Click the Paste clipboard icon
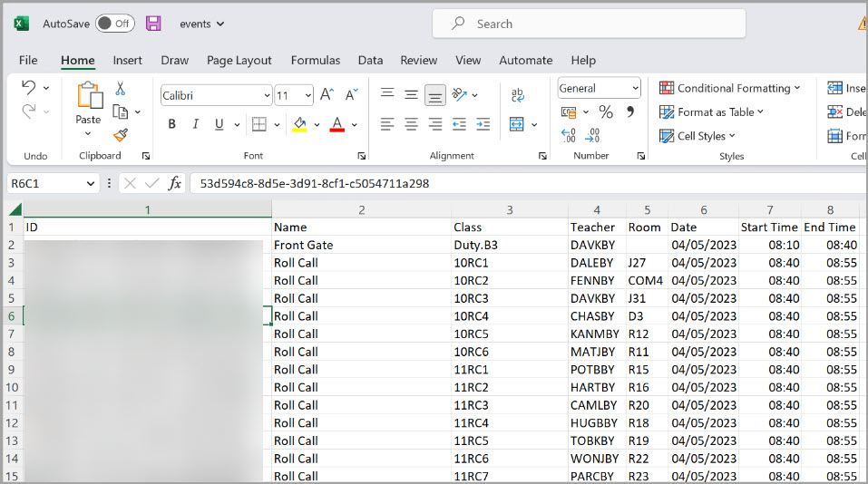Image resolution: width=868 pixels, height=484 pixels. pos(89,96)
